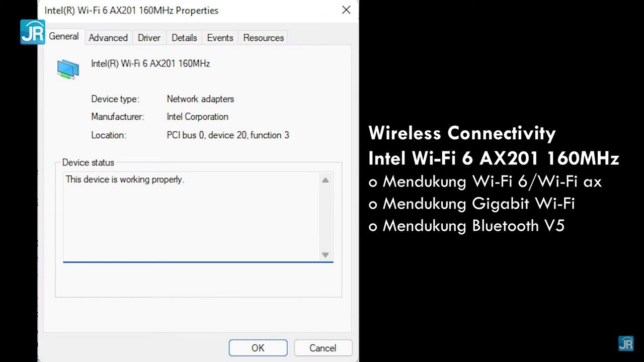The height and width of the screenshot is (362, 644).
Task: Click the network adapter device icon
Action: click(x=68, y=69)
